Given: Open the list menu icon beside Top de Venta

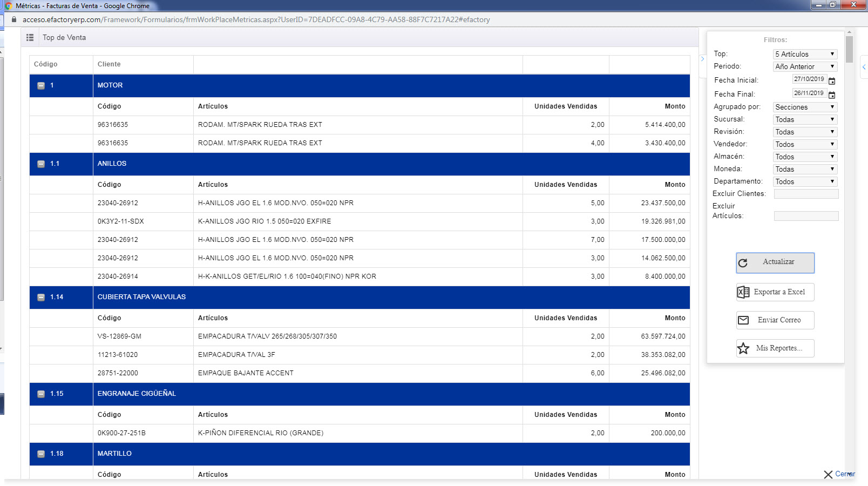Looking at the screenshot, I should tap(30, 38).
